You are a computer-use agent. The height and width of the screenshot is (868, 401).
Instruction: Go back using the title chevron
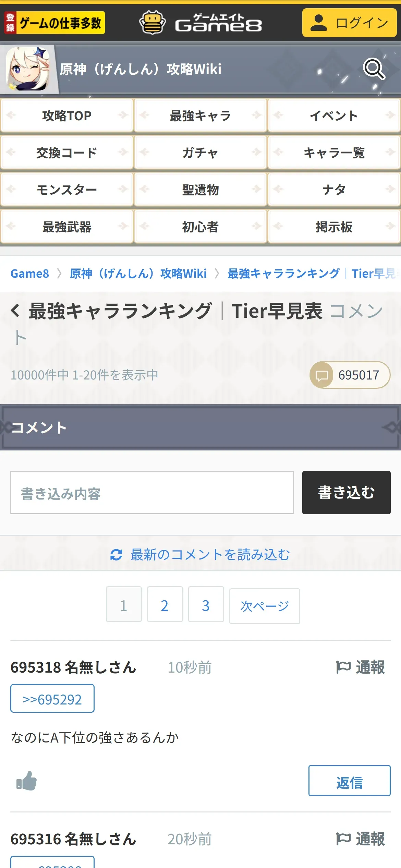pyautogui.click(x=15, y=311)
